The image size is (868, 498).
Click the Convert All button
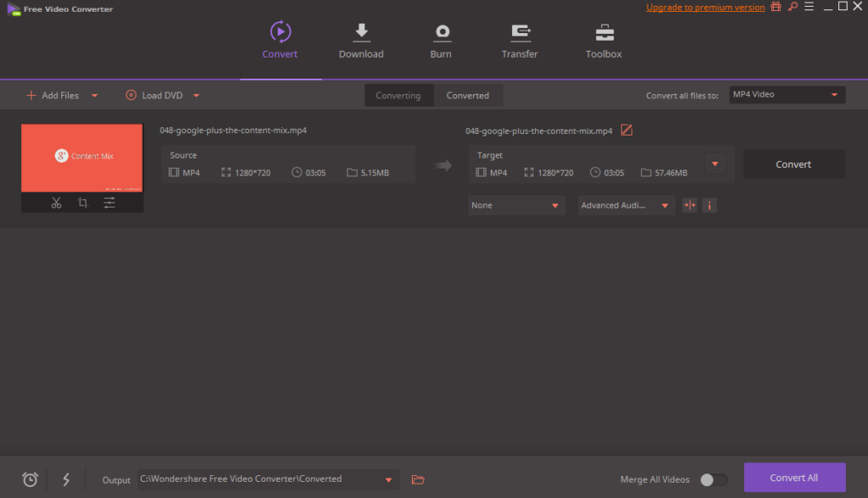(794, 478)
